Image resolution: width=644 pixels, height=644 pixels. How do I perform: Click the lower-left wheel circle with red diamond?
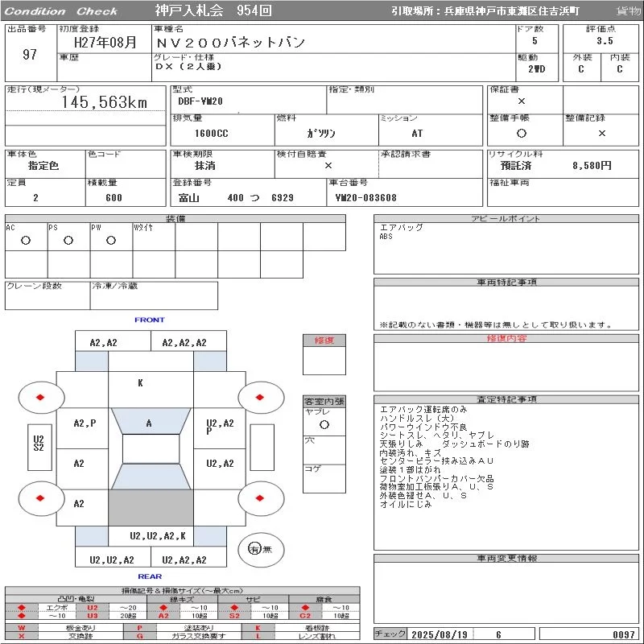point(41,498)
